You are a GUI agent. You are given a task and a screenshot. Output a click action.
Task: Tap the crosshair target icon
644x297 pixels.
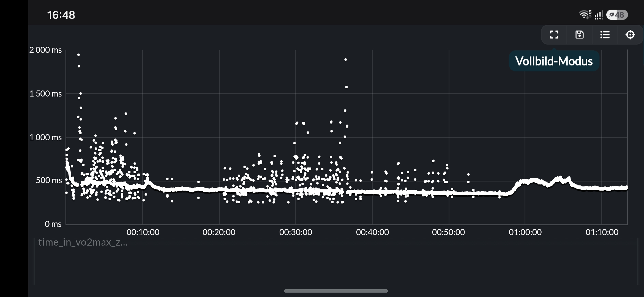[630, 35]
